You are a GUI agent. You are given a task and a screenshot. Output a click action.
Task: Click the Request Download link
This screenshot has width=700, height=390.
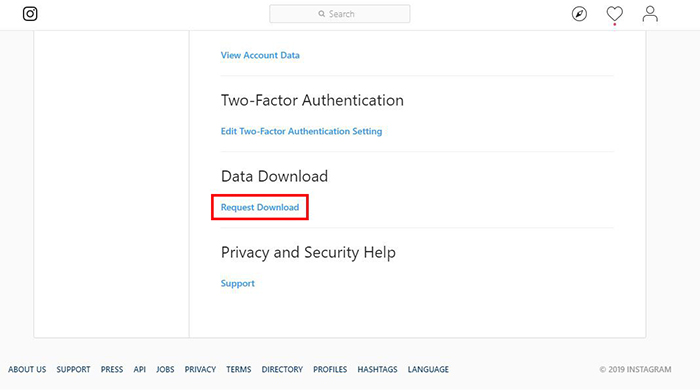pyautogui.click(x=260, y=207)
